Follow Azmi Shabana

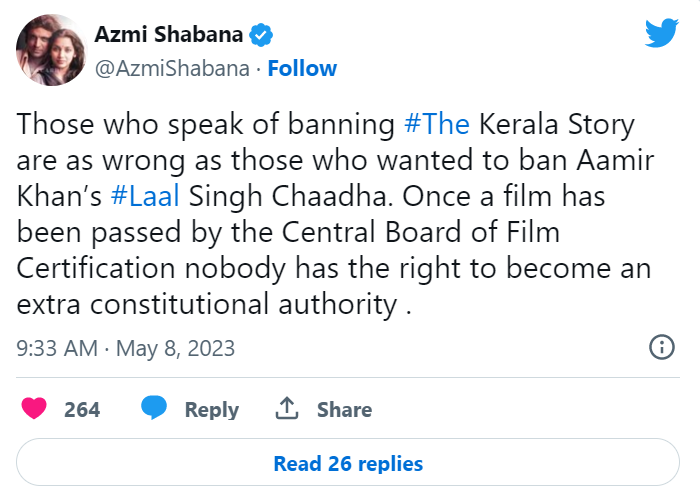coord(302,68)
